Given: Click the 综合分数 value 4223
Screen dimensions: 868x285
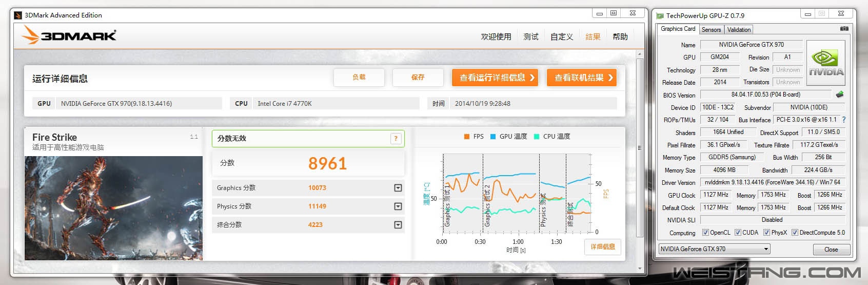Looking at the screenshot, I should pos(315,225).
